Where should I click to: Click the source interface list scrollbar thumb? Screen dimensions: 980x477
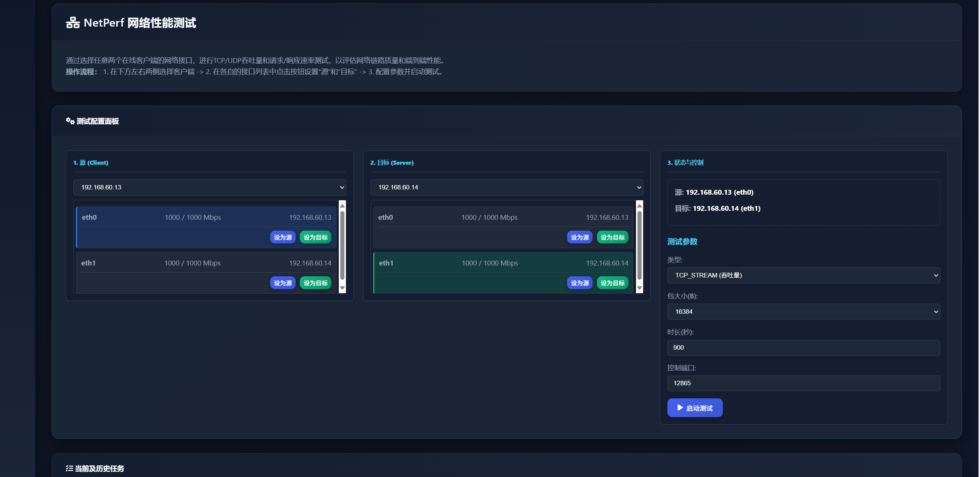click(342, 245)
